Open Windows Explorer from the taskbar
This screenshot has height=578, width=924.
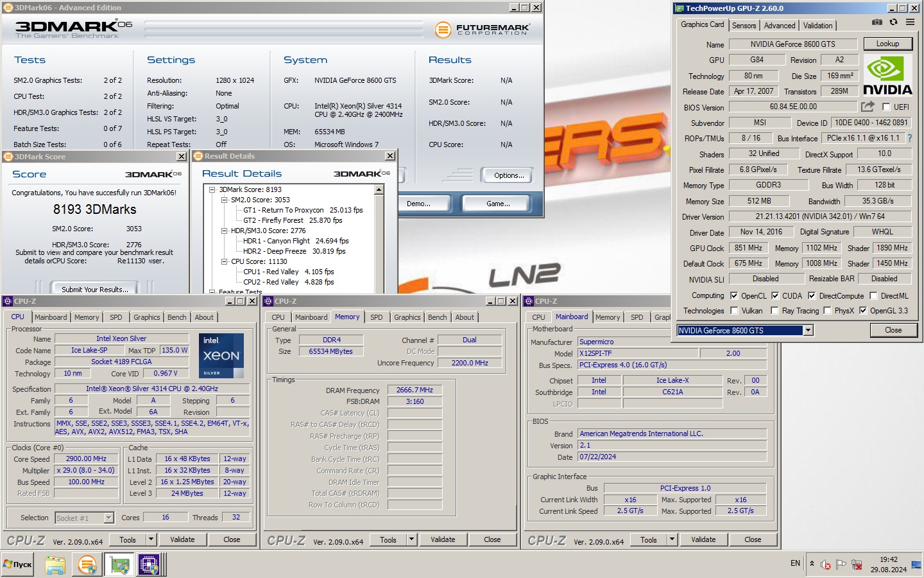click(x=55, y=565)
